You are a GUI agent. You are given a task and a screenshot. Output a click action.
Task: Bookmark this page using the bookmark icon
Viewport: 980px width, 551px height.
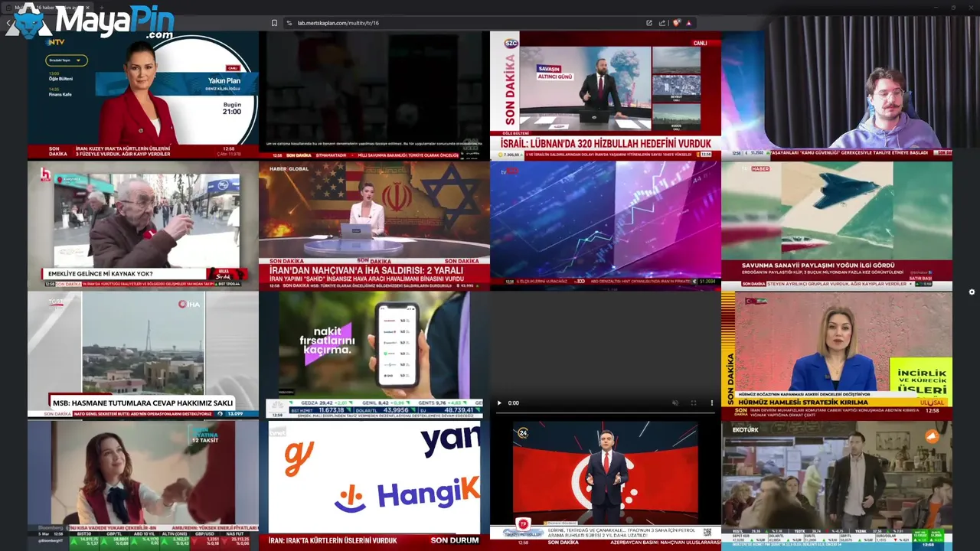click(x=274, y=23)
